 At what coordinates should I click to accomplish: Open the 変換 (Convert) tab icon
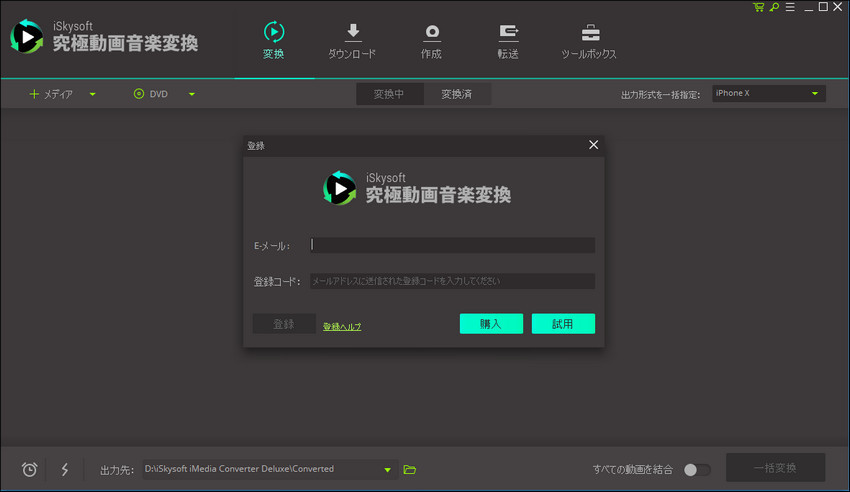point(274,33)
